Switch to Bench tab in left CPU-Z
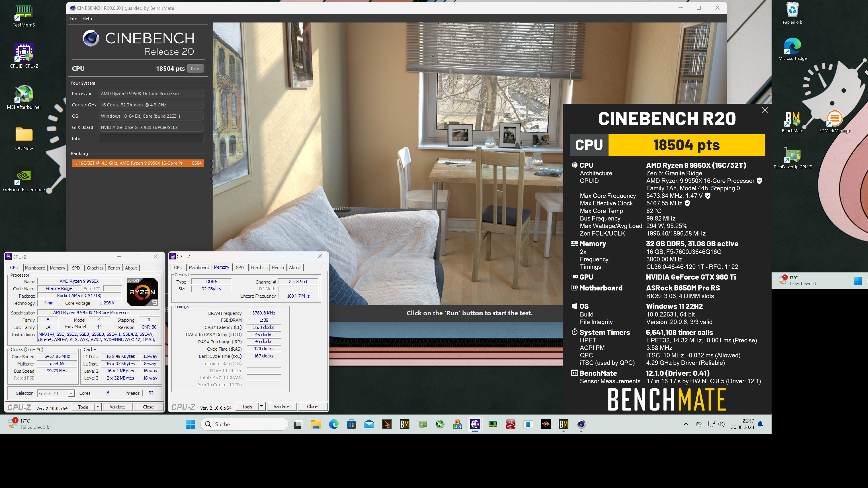 pos(114,268)
